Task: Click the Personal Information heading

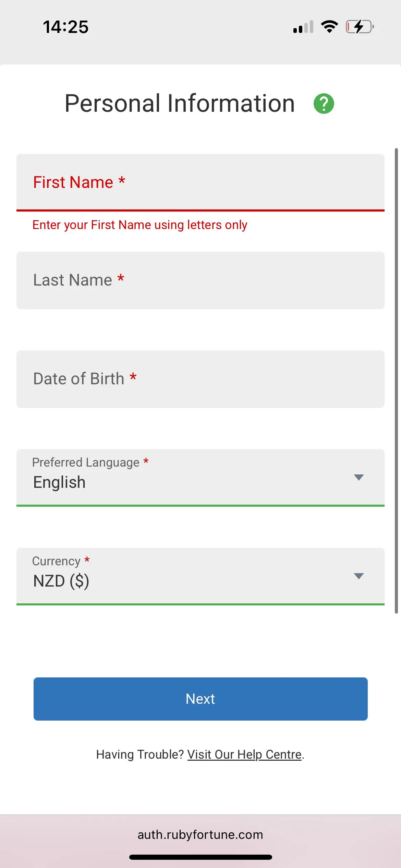Action: coord(180,104)
